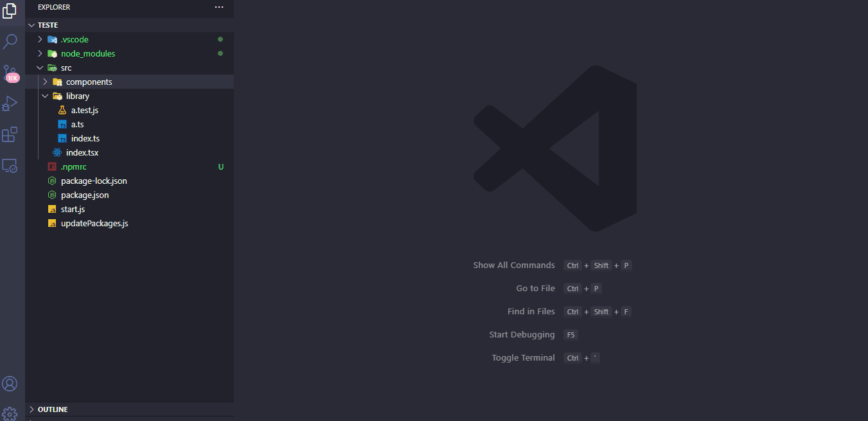Click the EXPLORER panel title
Screen dimensions: 868x421
pyautogui.click(x=54, y=7)
